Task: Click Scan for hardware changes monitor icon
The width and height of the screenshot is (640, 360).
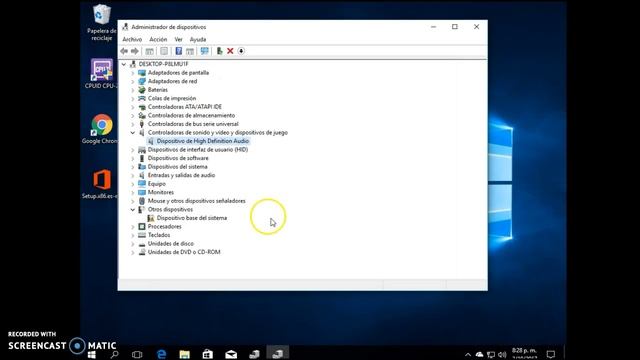Action: (204, 51)
